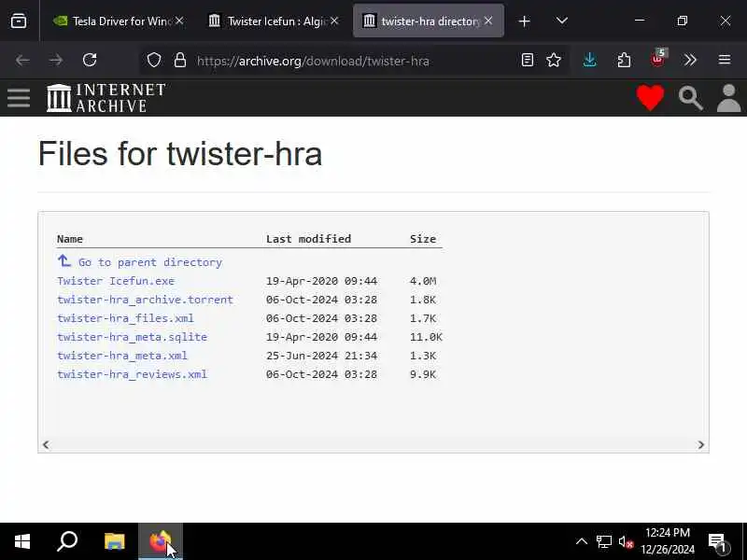Image resolution: width=747 pixels, height=560 pixels.
Task: Select the twister-hra directory tab
Action: (x=429, y=21)
